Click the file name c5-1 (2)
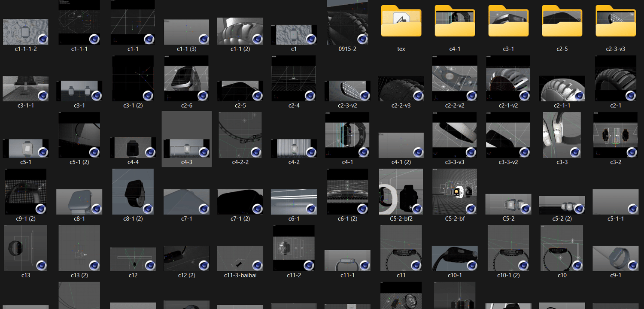The width and height of the screenshot is (644, 309). coord(79,162)
